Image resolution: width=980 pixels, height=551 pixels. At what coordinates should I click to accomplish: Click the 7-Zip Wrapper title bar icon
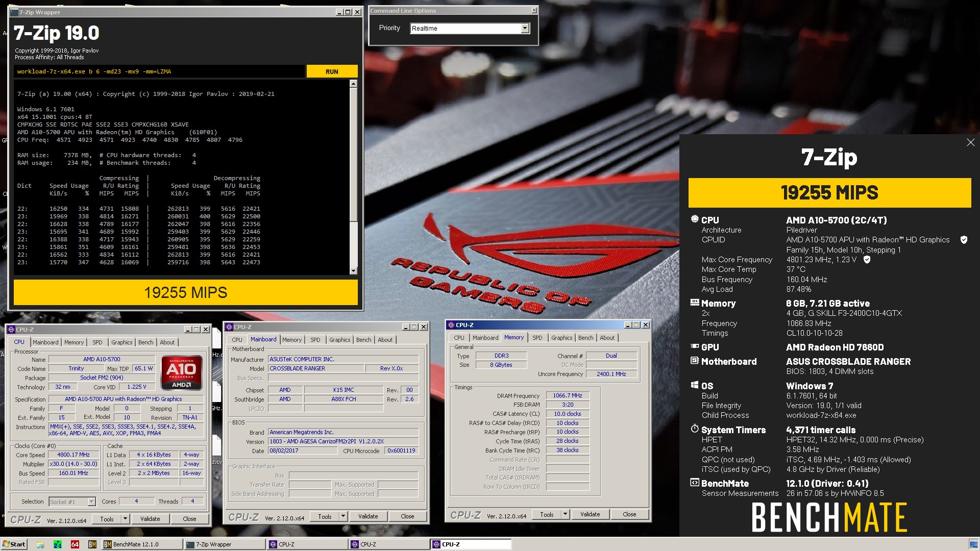pos(14,12)
